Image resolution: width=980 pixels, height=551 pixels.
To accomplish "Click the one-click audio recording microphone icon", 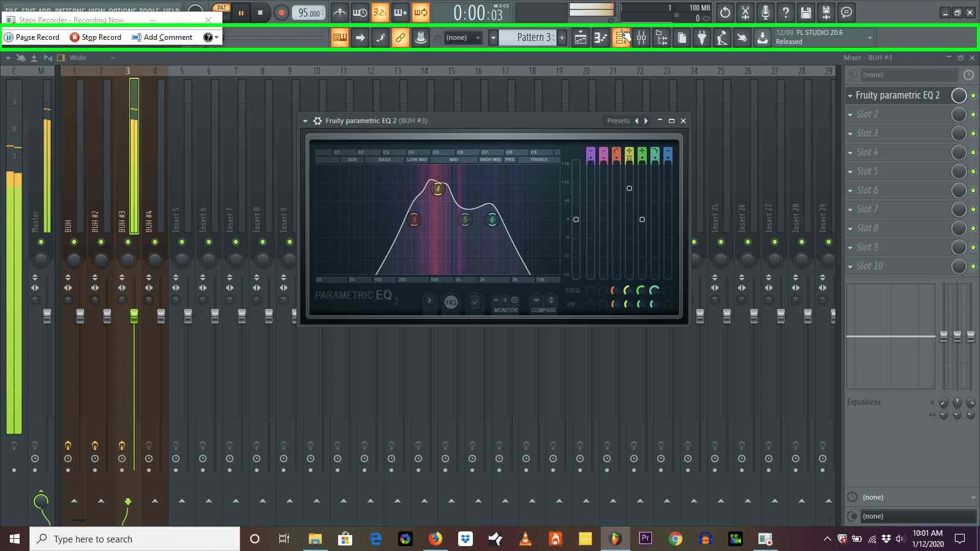I will pos(766,12).
